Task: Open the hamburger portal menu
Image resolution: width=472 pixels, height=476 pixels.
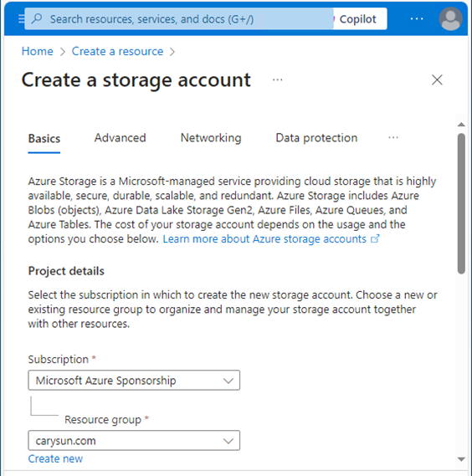Action: tap(21, 19)
